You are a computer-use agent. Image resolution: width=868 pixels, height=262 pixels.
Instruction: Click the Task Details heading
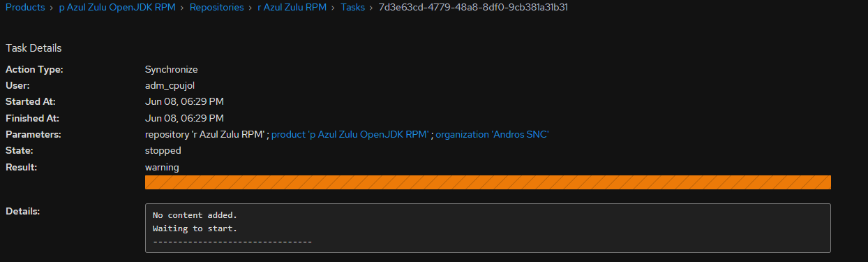33,48
